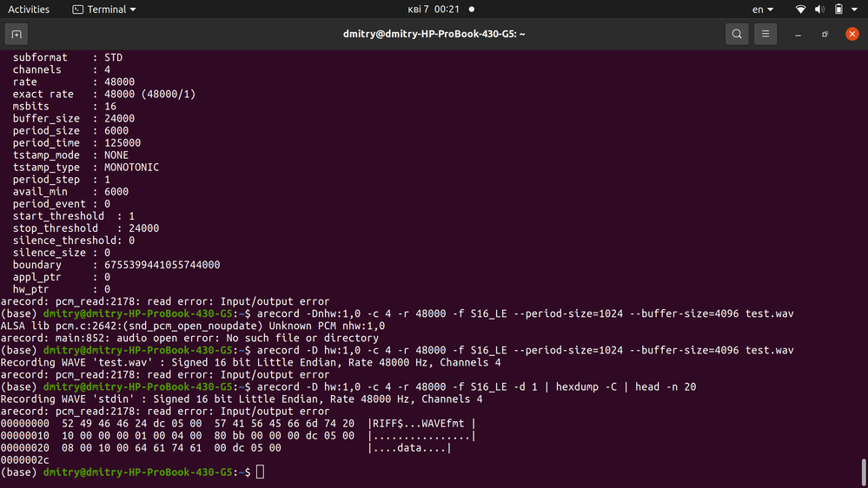Click the 'audio open error' line
Viewport: 868px width, 488px height.
pyautogui.click(x=190, y=338)
